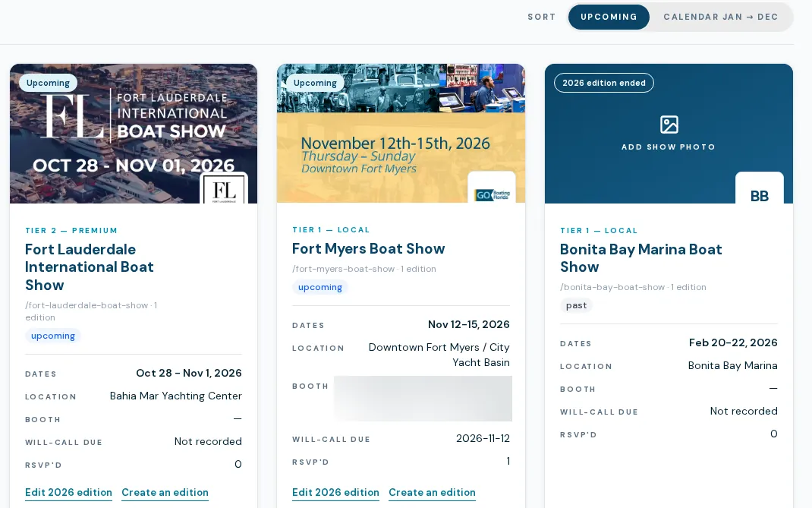Click the Oct 28 – Nov 1, 2026 dates value
This screenshot has width=812, height=508.
[189, 374]
